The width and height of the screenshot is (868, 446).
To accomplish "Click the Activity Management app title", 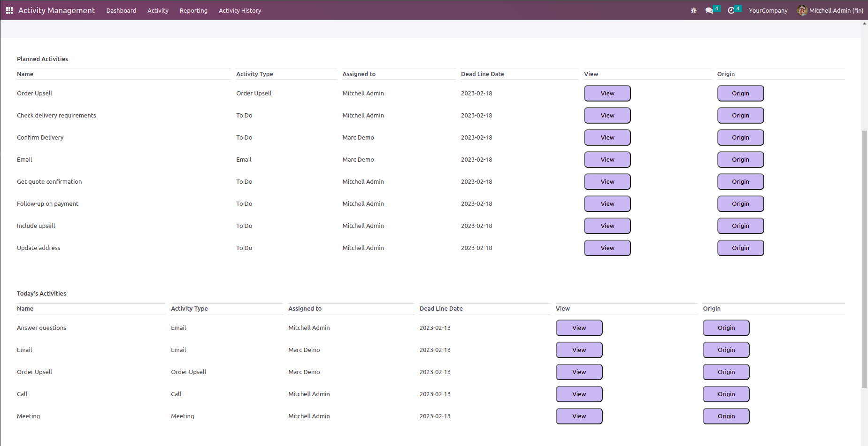I will point(56,10).
